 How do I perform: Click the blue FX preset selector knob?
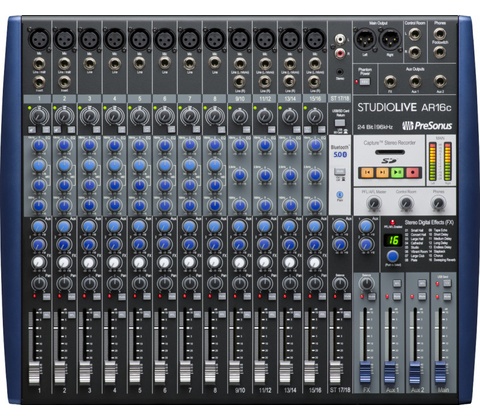point(393,257)
